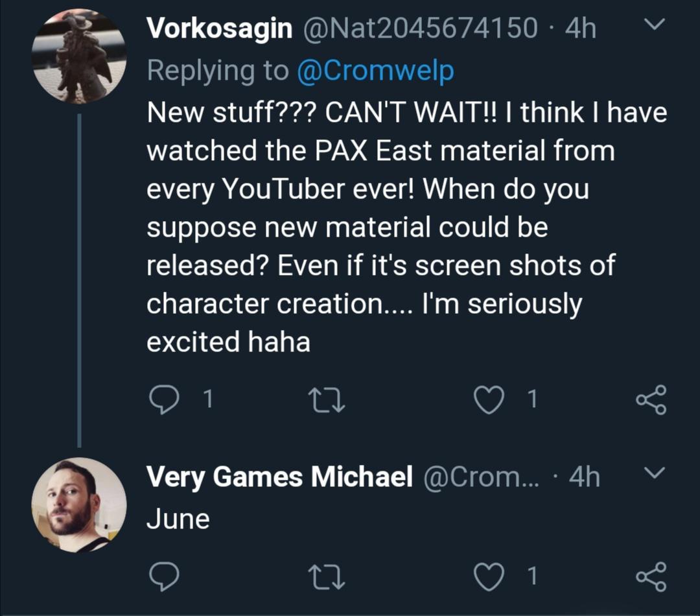Open Vorkosagin's profile picture
Image resolution: width=700 pixels, height=616 pixels.
79,56
